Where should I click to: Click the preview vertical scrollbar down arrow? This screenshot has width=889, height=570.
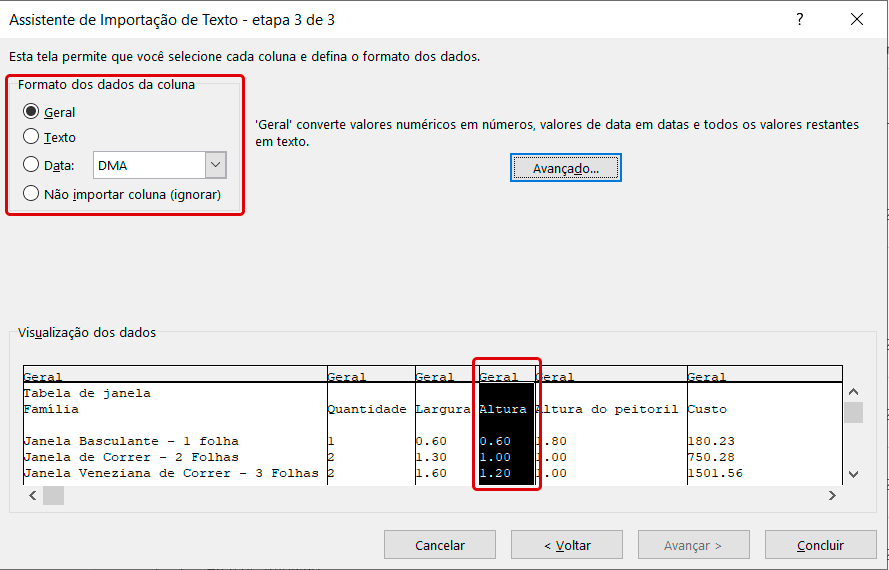852,474
